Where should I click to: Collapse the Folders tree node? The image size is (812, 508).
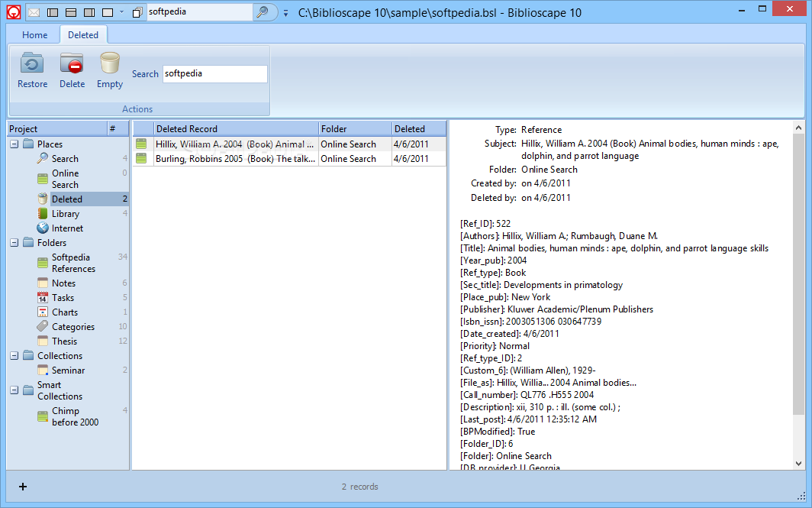(14, 243)
